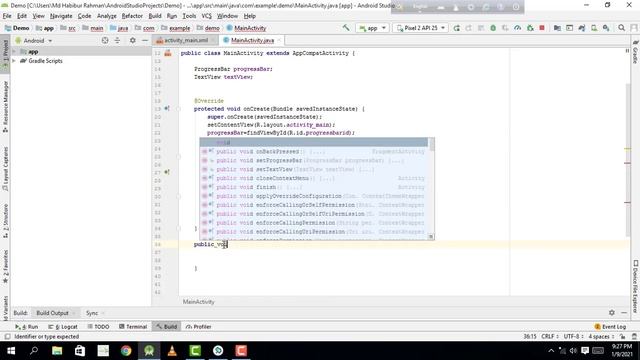Click the 4 spaces indent selector
This screenshot has width=640, height=360.
coord(601,336)
